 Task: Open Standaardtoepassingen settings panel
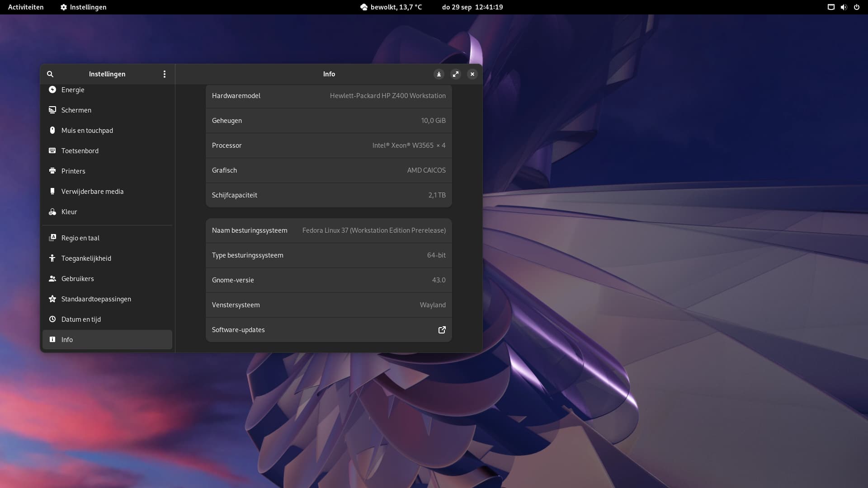(107, 299)
